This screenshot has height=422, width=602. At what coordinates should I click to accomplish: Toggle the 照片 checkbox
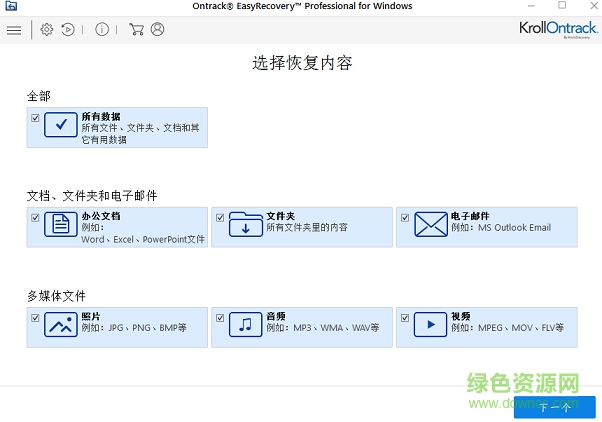point(35,318)
